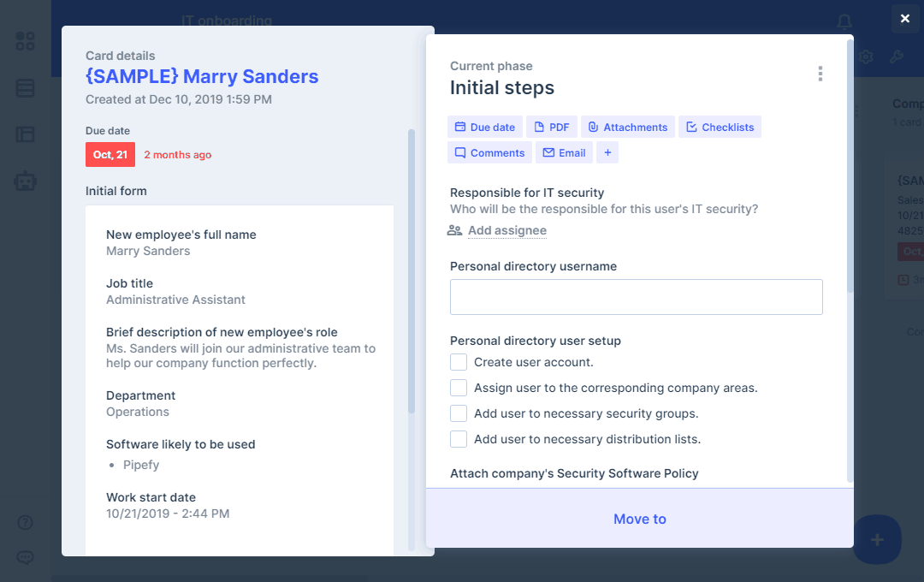Screen dimensions: 924x582
Task: Click the plus icon to add more fields
Action: coord(607,152)
